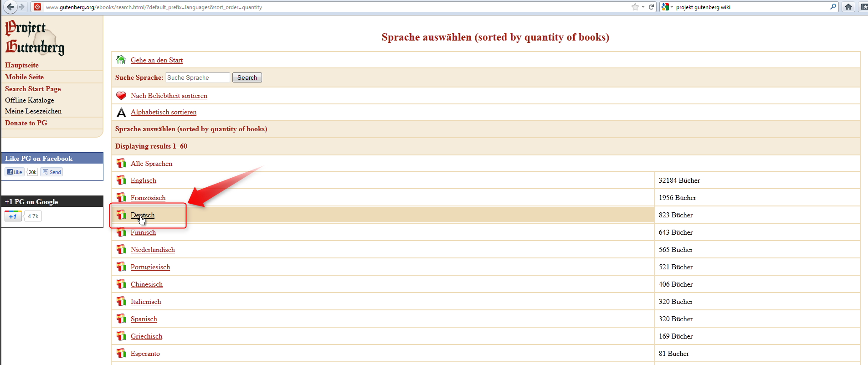Open Offline Kataloge in the sidebar
The height and width of the screenshot is (365, 868).
30,100
